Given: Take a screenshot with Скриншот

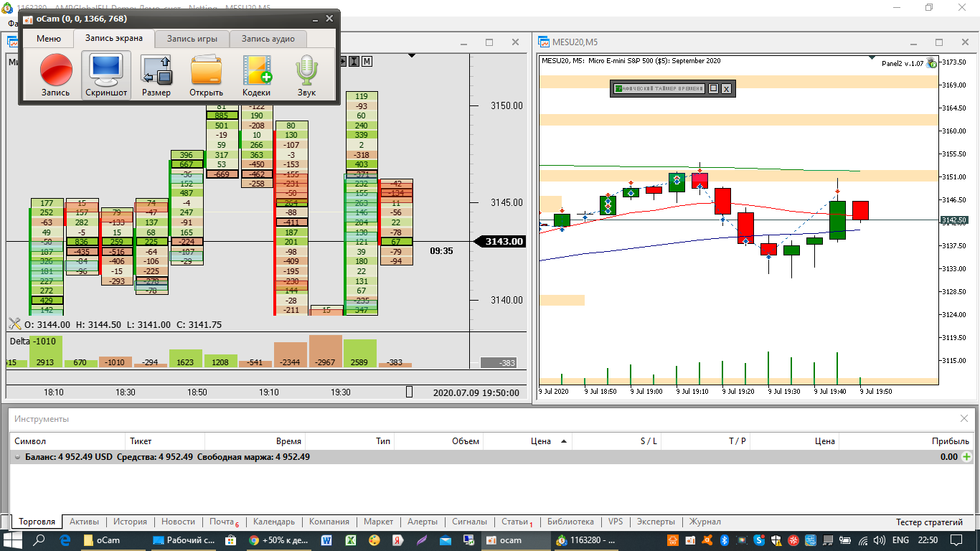Looking at the screenshot, I should click(x=106, y=75).
